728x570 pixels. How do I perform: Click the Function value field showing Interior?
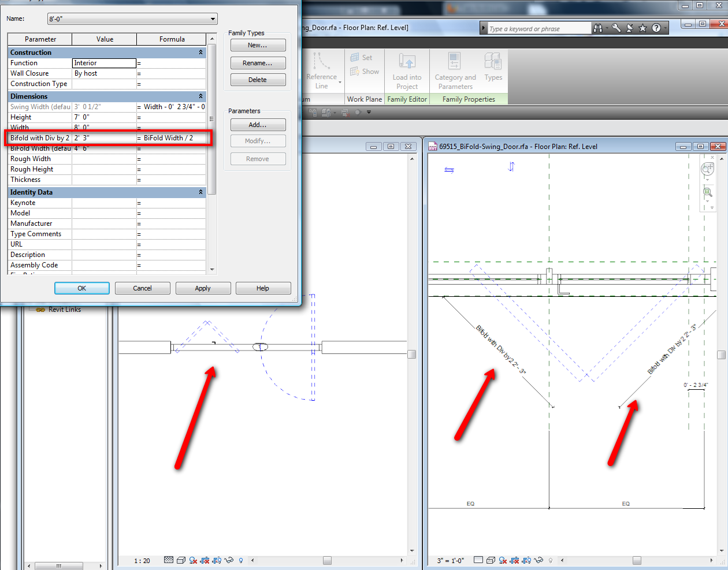pyautogui.click(x=104, y=63)
